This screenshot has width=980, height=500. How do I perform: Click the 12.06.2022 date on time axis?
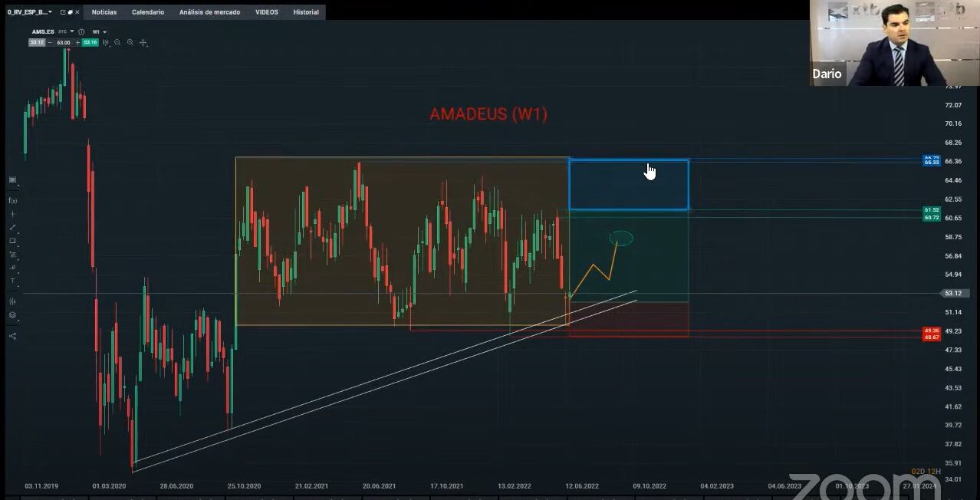click(x=583, y=485)
